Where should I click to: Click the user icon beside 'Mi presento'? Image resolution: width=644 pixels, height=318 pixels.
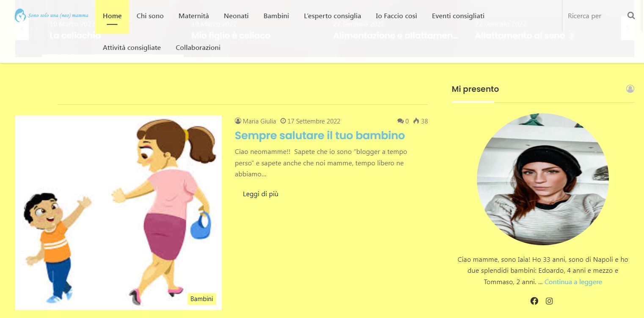630,89
